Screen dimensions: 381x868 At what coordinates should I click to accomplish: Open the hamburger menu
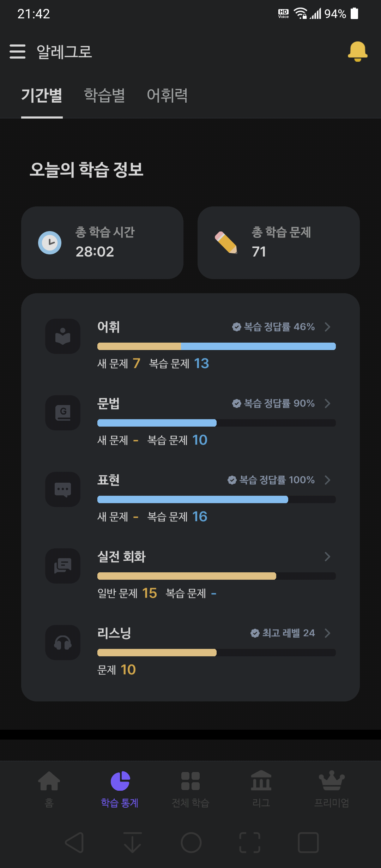(x=18, y=52)
